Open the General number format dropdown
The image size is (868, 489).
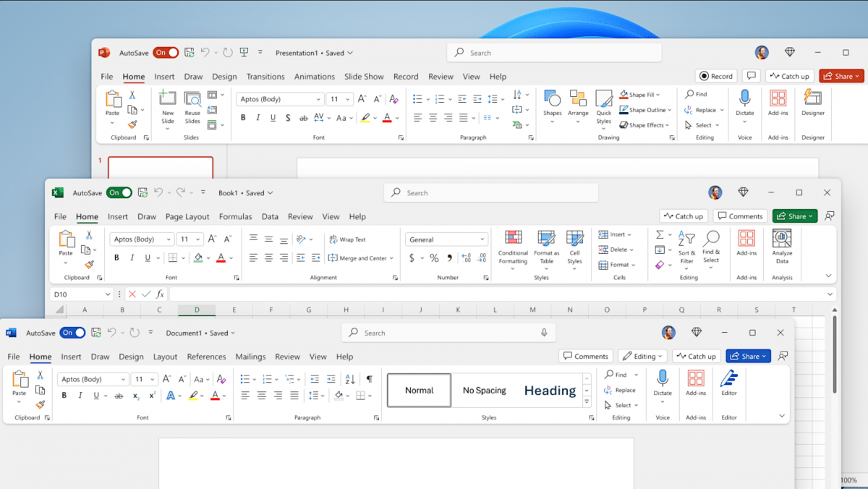coord(482,239)
